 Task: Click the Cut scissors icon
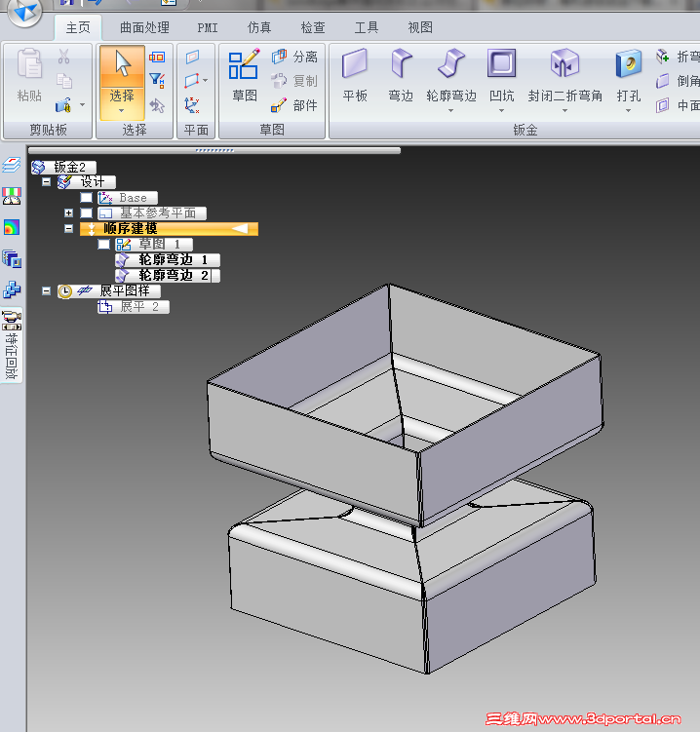(x=64, y=57)
